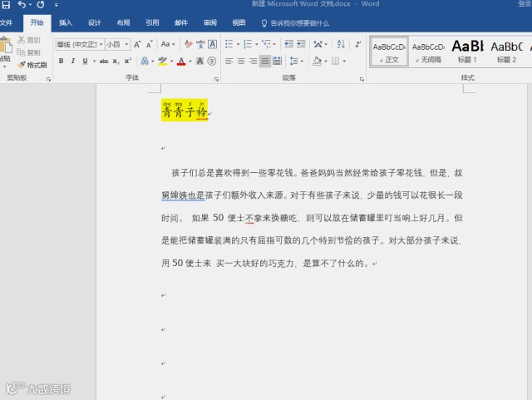Open the font dialog launcher
532x400 pixels.
216,79
